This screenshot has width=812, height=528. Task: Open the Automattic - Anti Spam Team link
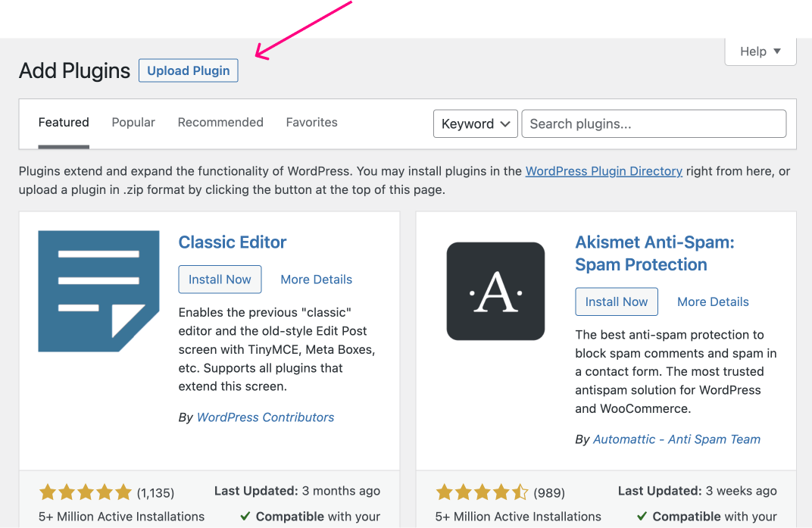[676, 439]
